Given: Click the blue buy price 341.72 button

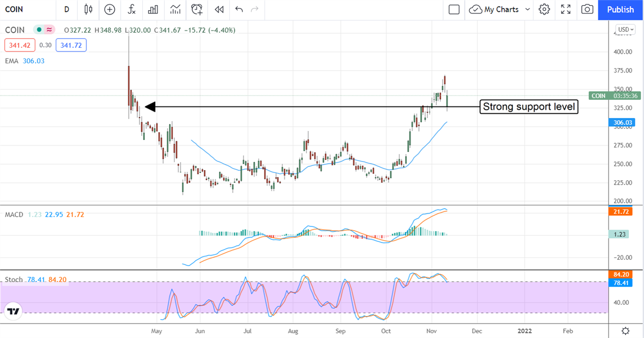Looking at the screenshot, I should 71,45.
